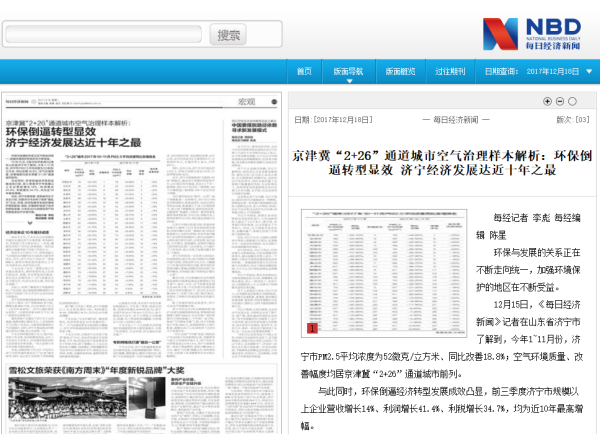Go to the 首页 tab
The width and height of the screenshot is (600, 434).
(304, 72)
